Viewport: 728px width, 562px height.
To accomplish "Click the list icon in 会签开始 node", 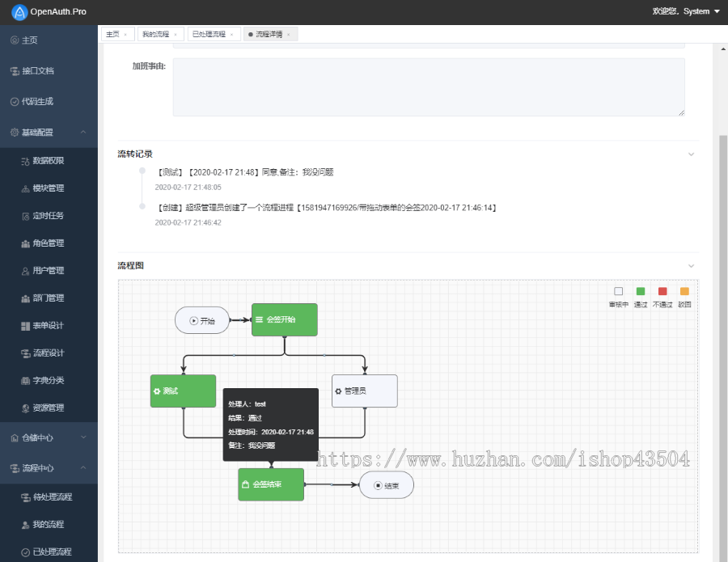I will (259, 319).
